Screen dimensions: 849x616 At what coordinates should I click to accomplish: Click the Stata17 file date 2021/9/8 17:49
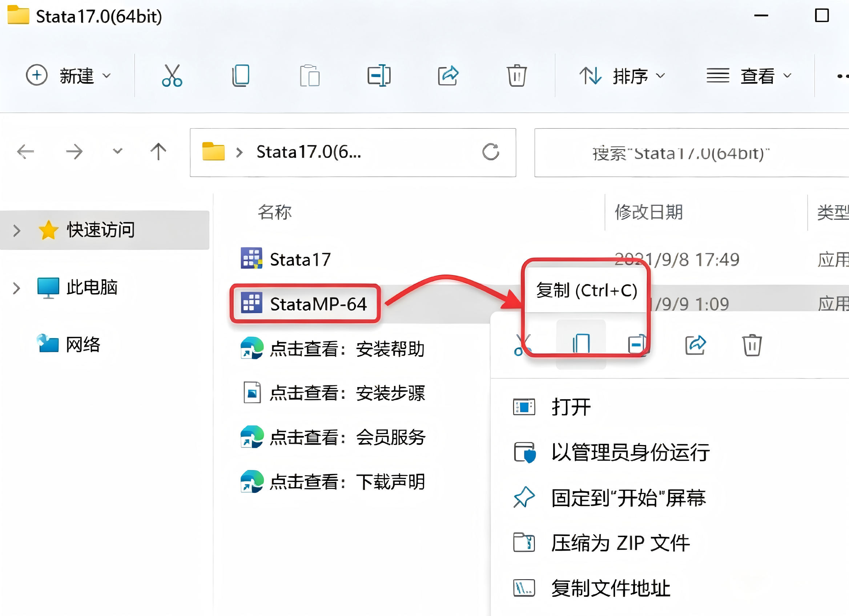677,260
